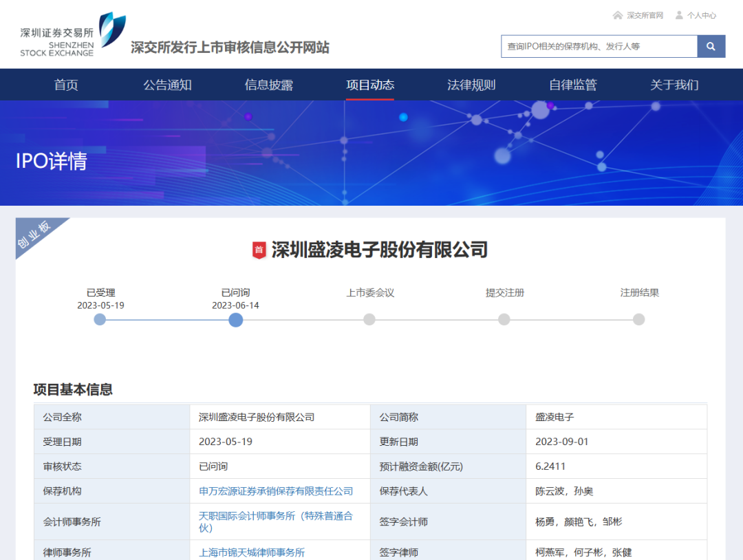Click the heading 深圳盛凌电子股份有限公司

pos(379,250)
